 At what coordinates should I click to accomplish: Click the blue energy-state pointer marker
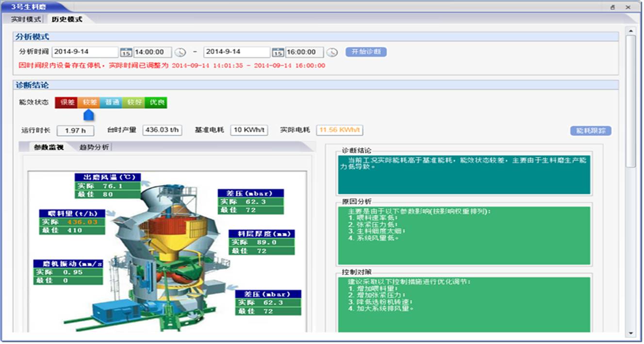(88, 115)
